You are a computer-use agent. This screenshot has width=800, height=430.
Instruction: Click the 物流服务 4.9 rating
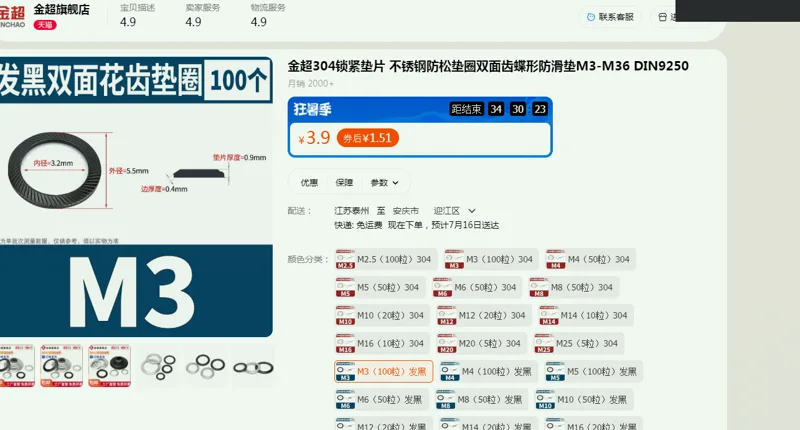268,15
